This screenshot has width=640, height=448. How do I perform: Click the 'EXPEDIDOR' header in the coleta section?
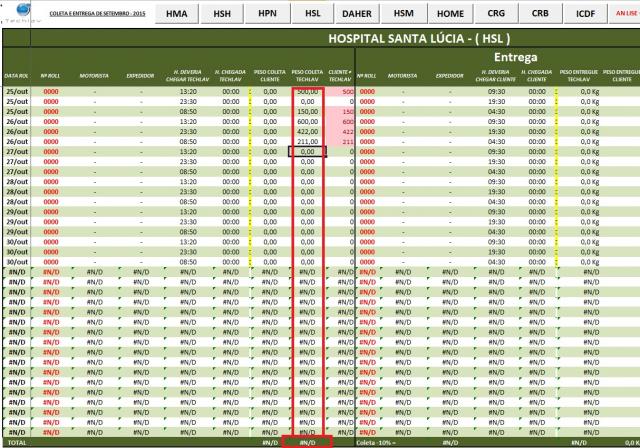140,76
